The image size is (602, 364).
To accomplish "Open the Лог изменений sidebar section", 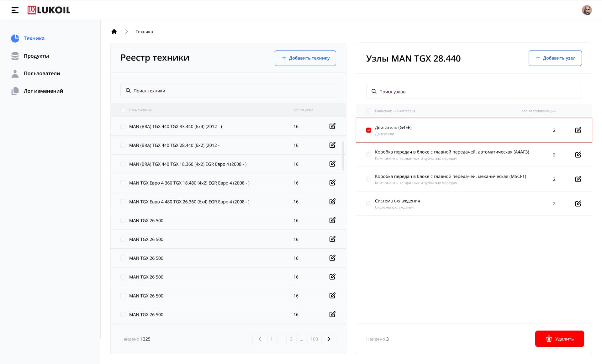I will tap(37, 91).
